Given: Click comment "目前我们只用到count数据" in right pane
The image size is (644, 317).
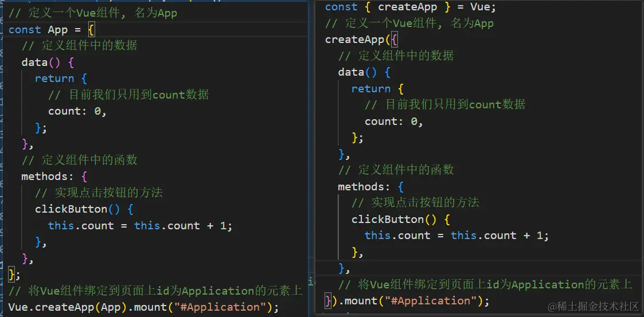Looking at the screenshot, I should tap(445, 104).
